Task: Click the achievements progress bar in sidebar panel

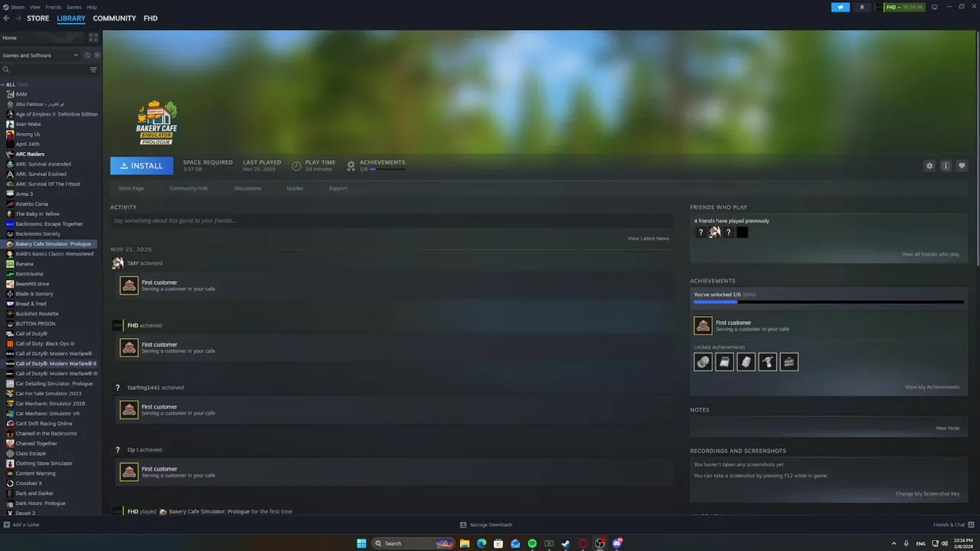Action: [828, 302]
